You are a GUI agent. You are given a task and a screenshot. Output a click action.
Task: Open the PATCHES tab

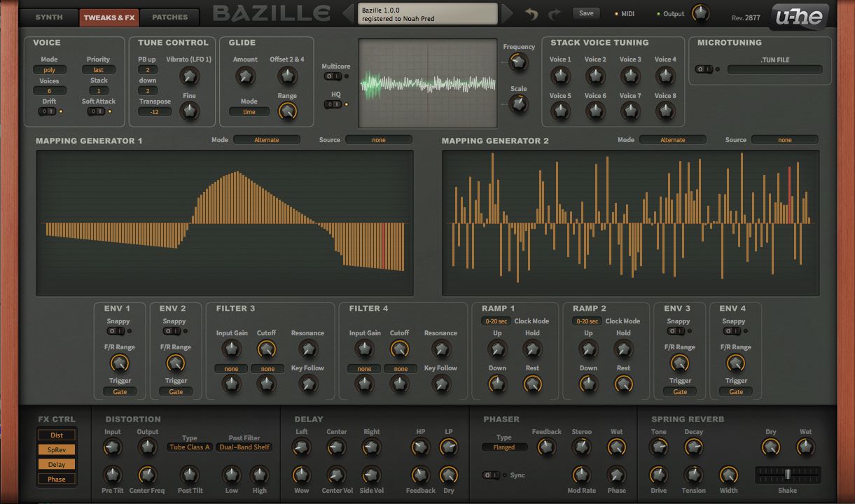(x=169, y=17)
